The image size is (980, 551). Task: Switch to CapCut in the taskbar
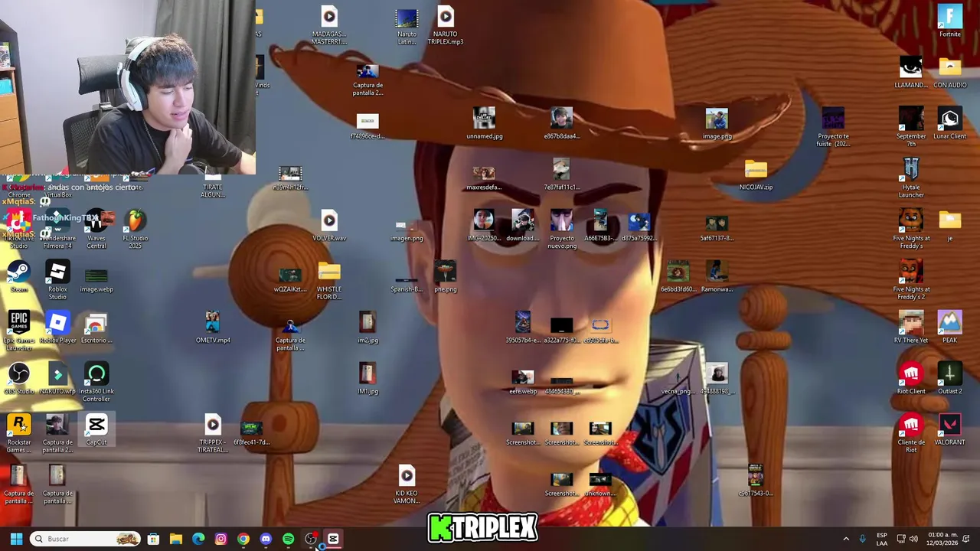pyautogui.click(x=333, y=539)
